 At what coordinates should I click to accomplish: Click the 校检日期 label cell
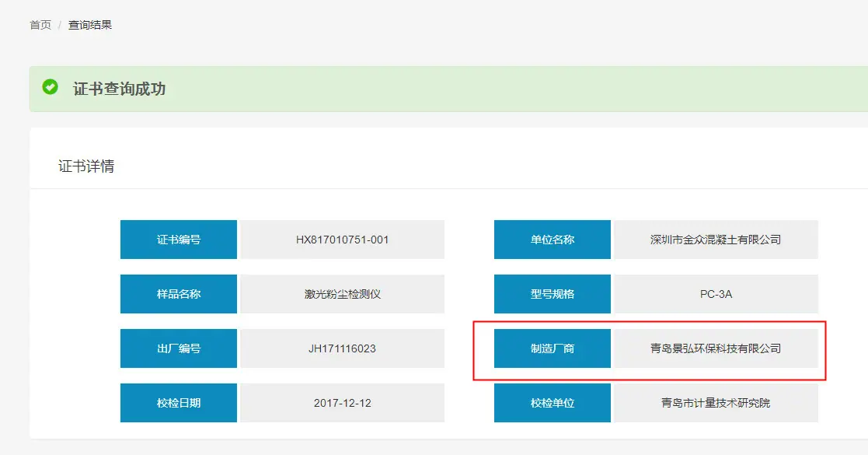(178, 403)
